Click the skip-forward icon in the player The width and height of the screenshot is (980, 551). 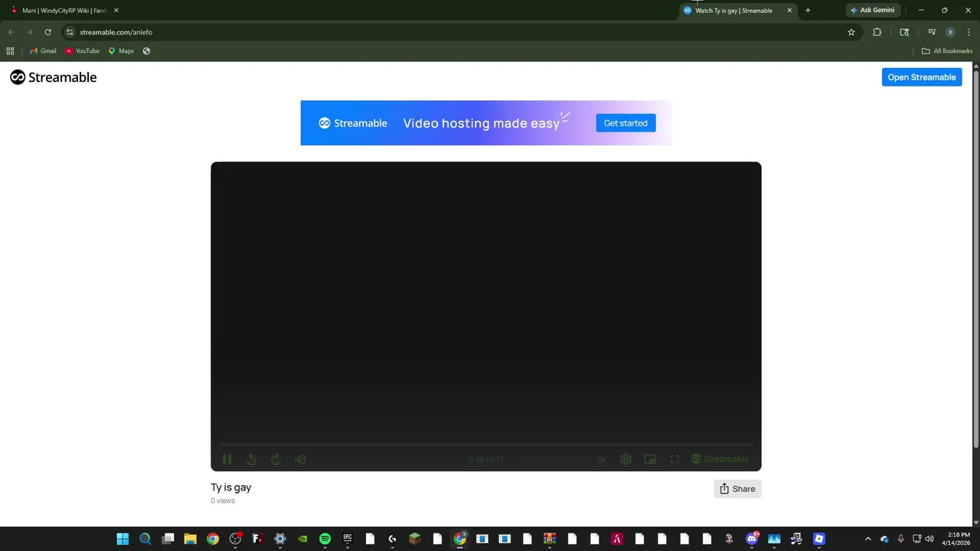coord(276,459)
